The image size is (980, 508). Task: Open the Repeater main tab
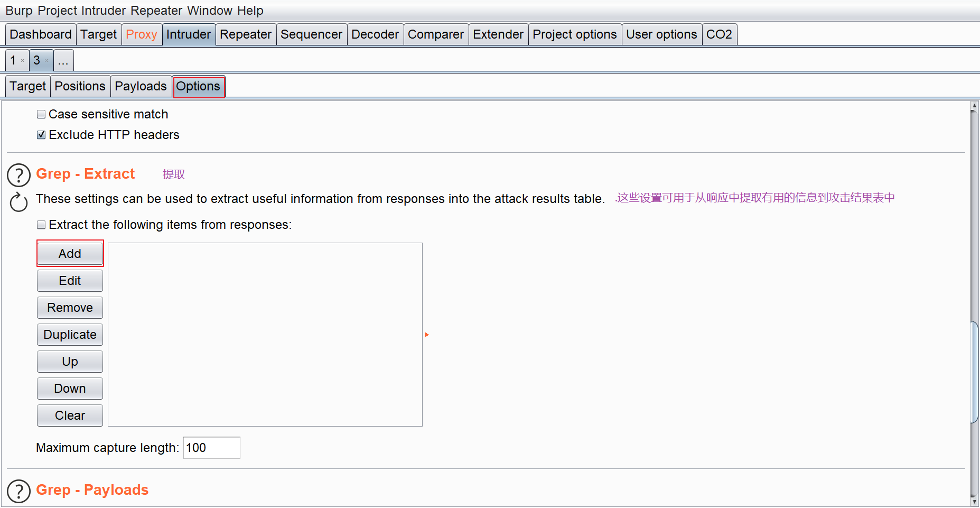245,35
